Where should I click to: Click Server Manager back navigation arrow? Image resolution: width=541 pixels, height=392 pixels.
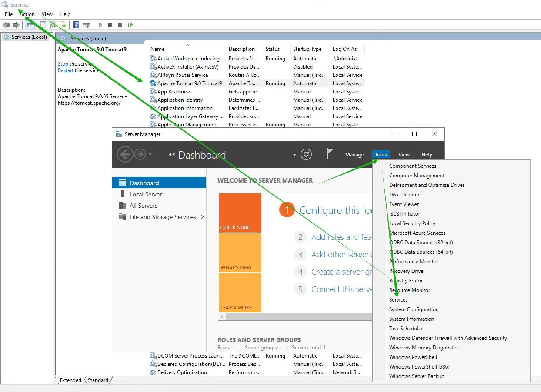pos(125,154)
